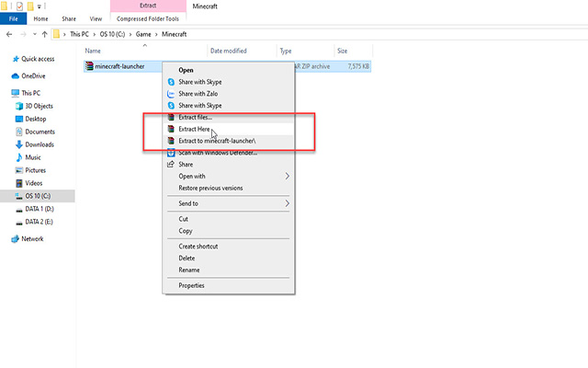Image resolution: width=588 pixels, height=368 pixels.
Task: Select Extract to minecraft-launcher\ option
Action: [217, 141]
